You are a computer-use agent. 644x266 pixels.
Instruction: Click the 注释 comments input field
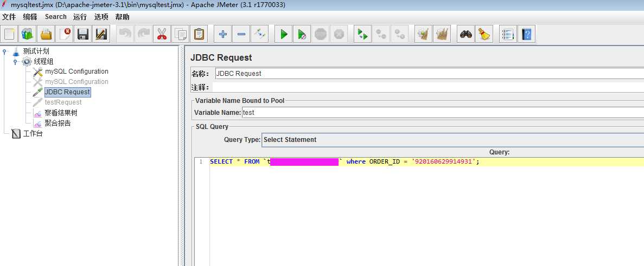pyautogui.click(x=429, y=87)
